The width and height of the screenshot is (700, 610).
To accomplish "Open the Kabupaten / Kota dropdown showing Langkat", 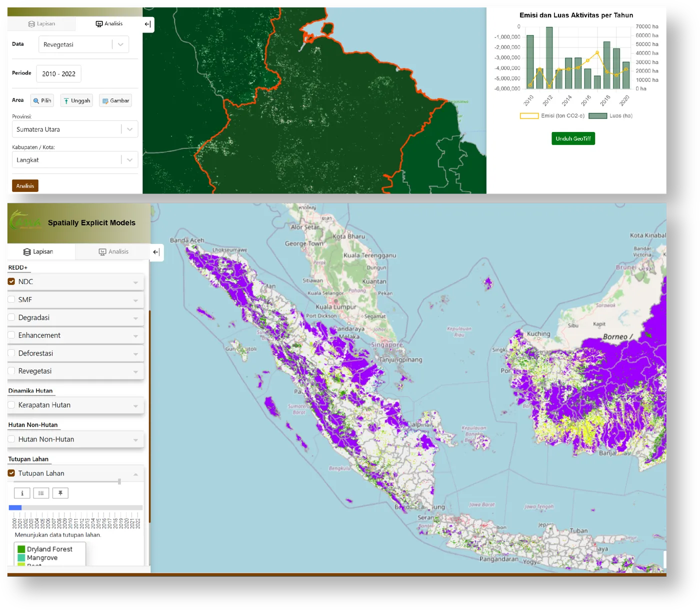I will tap(75, 160).
